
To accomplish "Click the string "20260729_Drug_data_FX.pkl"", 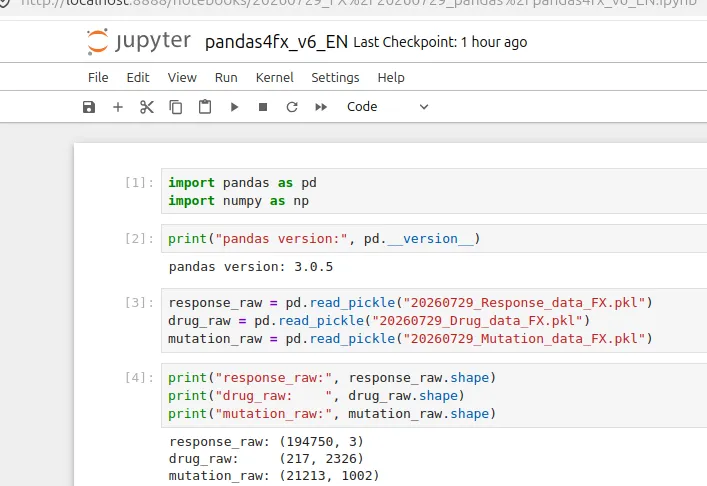I will pos(477,321).
